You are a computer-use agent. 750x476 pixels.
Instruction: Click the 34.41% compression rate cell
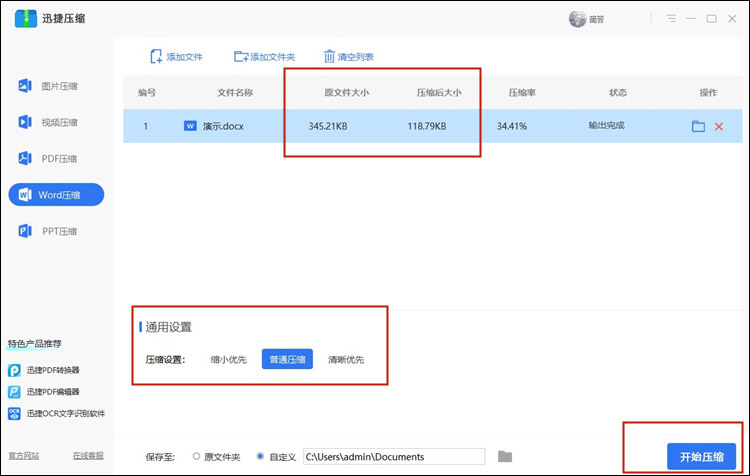tap(512, 126)
